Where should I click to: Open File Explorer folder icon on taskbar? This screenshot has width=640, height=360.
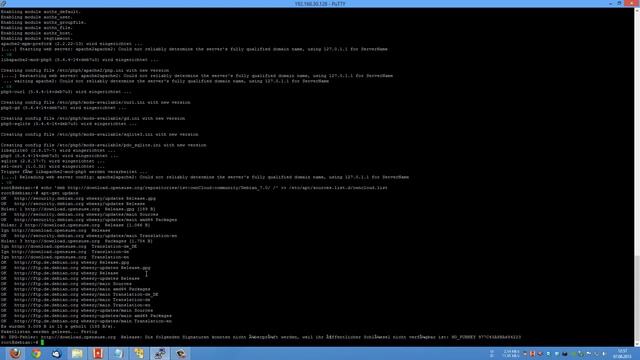click(77, 353)
